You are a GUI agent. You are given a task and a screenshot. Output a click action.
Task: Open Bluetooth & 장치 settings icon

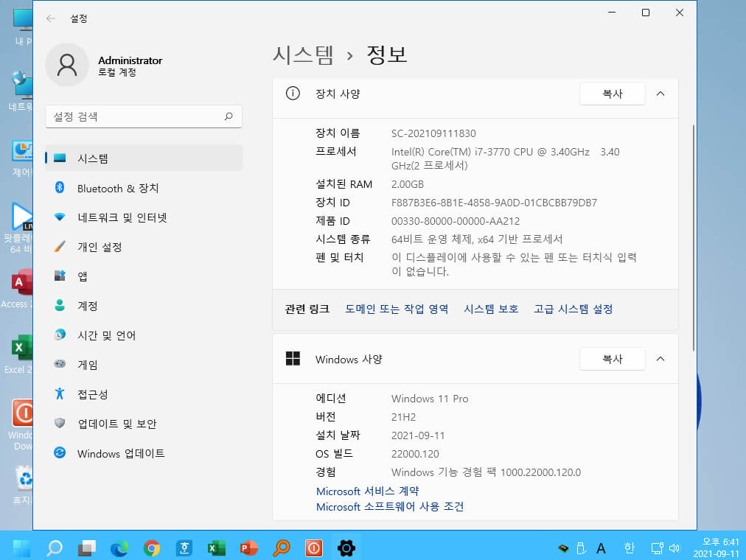pyautogui.click(x=60, y=187)
